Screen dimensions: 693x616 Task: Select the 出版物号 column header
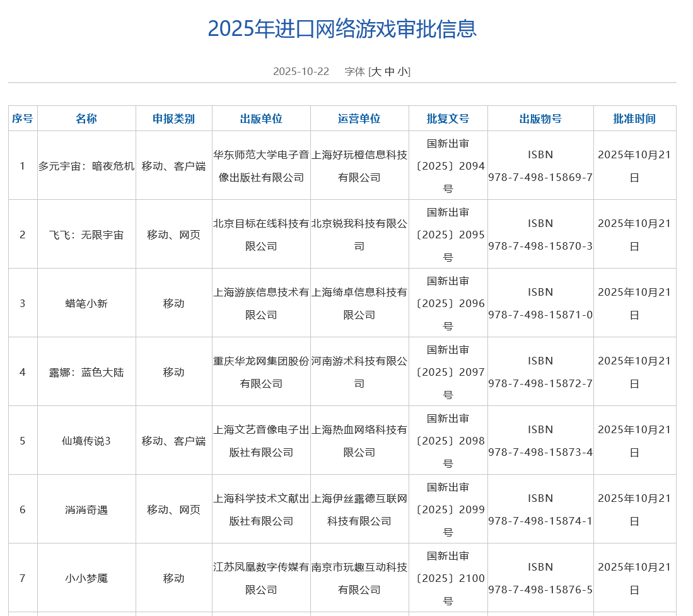(x=540, y=119)
